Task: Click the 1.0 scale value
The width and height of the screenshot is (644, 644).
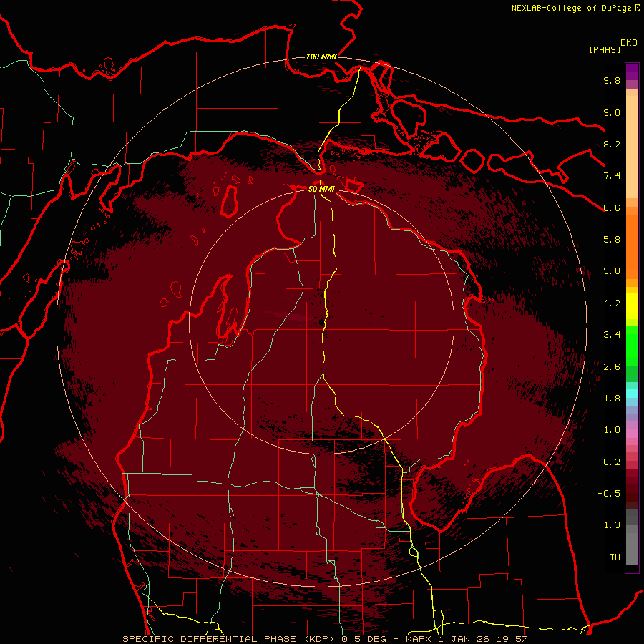Action: [x=612, y=430]
